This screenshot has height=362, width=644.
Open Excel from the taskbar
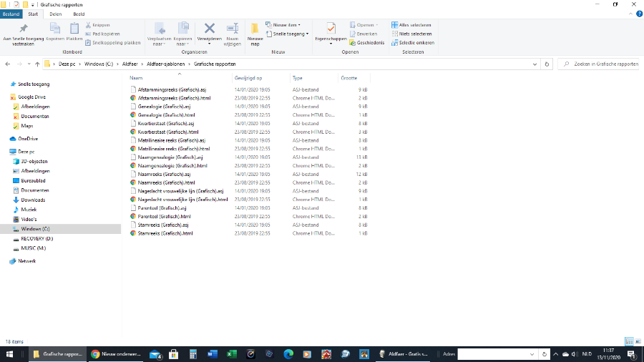coord(231,354)
